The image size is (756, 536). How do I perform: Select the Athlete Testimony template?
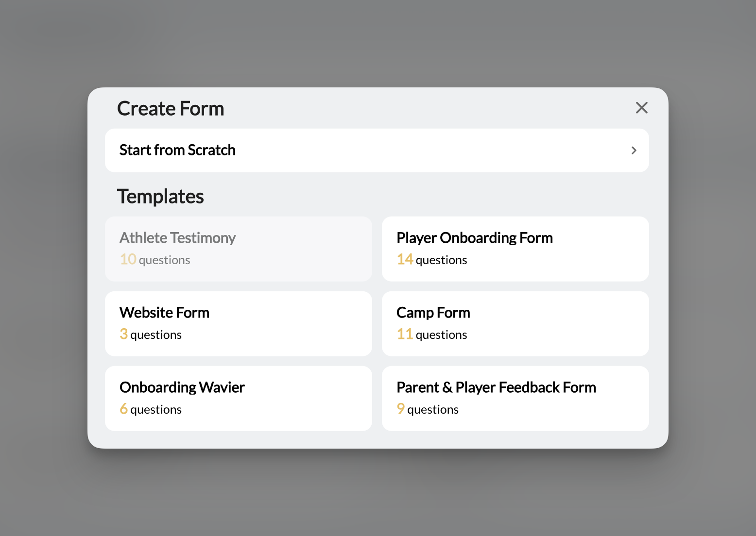point(238,249)
